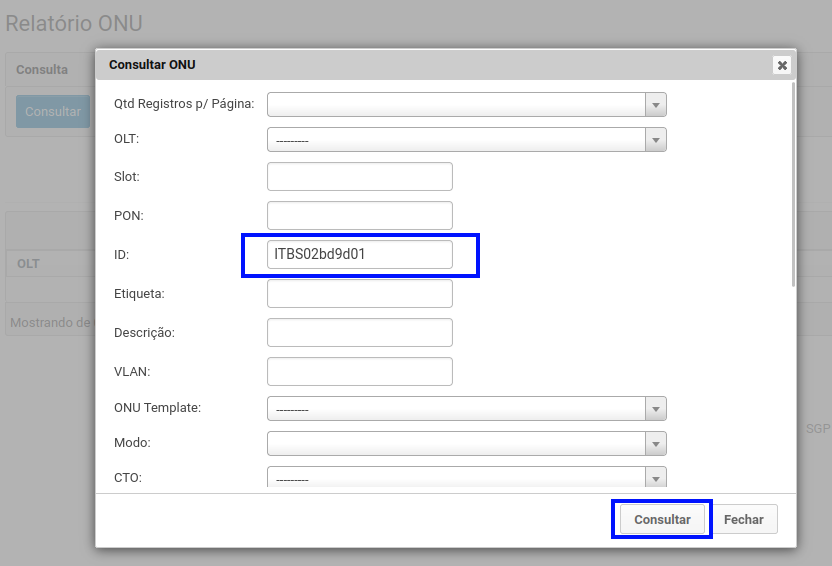The image size is (832, 566).
Task: Click the Consulta panel header
Action: [x=42, y=70]
